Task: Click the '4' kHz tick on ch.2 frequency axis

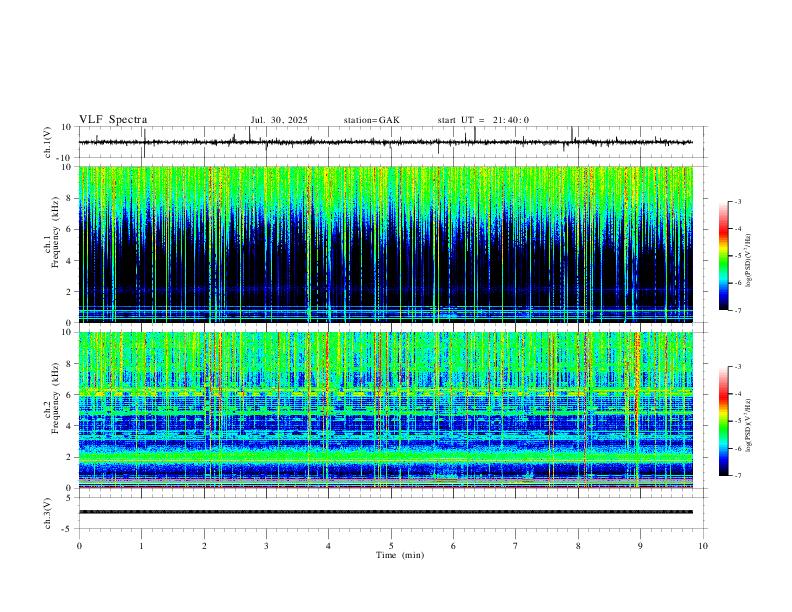Action: (69, 426)
